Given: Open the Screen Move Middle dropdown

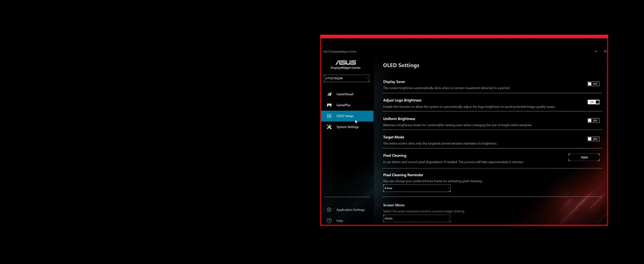Looking at the screenshot, I should [x=417, y=218].
